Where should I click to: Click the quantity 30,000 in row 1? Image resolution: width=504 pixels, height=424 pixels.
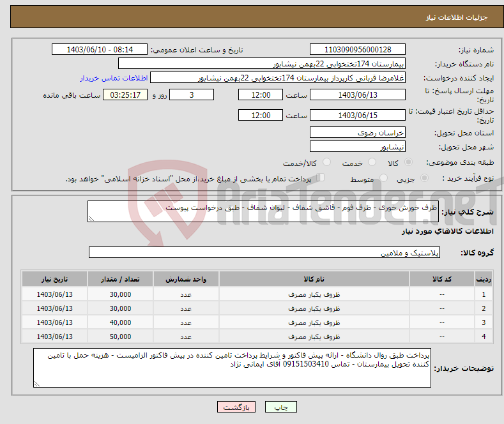(x=120, y=294)
